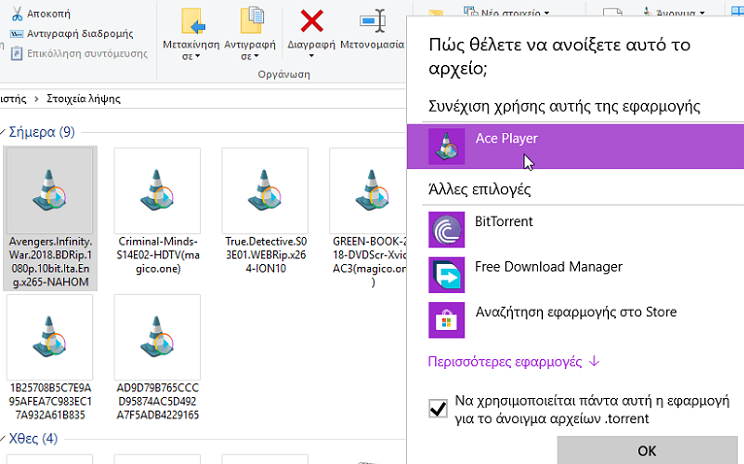Click the red Delete (Διαγραφή) X icon

pos(312,21)
